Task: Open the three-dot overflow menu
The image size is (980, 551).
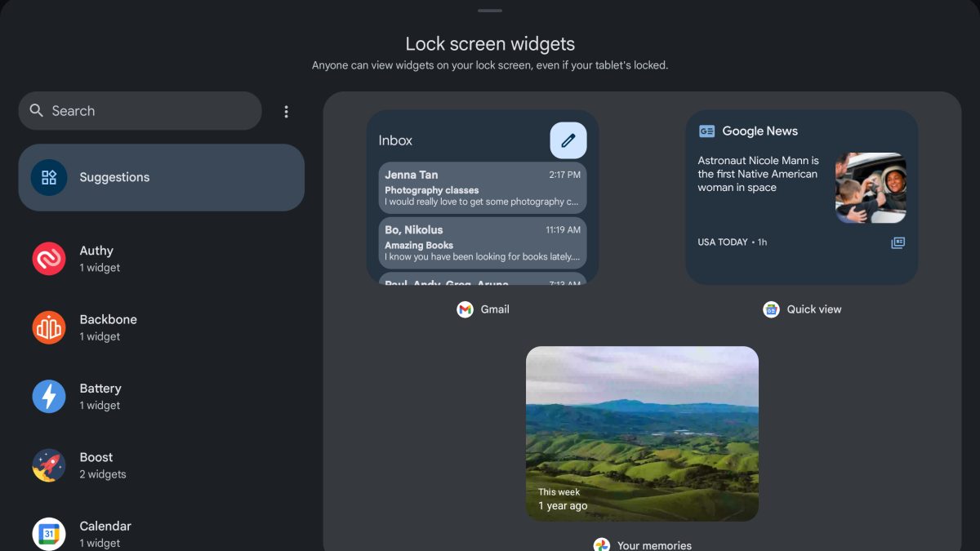Action: coord(286,112)
